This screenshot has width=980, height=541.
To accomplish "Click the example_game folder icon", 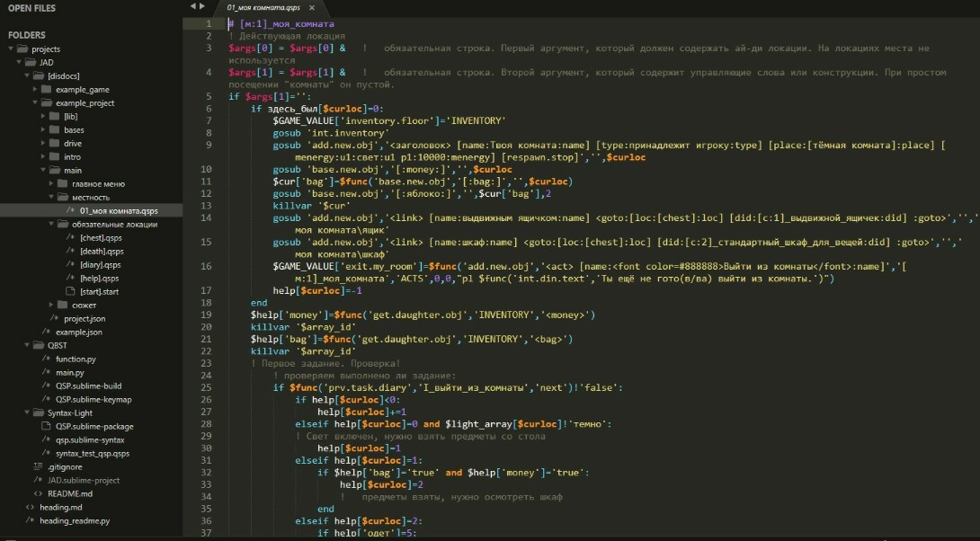I will click(47, 89).
